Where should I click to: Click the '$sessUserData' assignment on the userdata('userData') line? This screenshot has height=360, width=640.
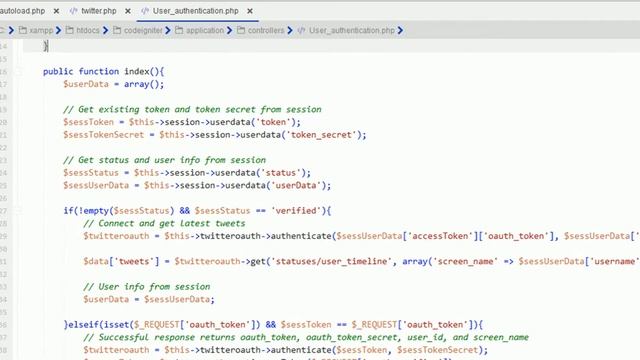[96, 185]
